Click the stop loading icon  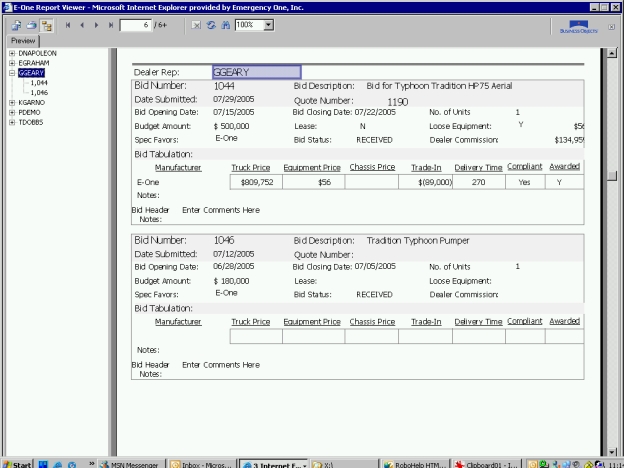196,25
